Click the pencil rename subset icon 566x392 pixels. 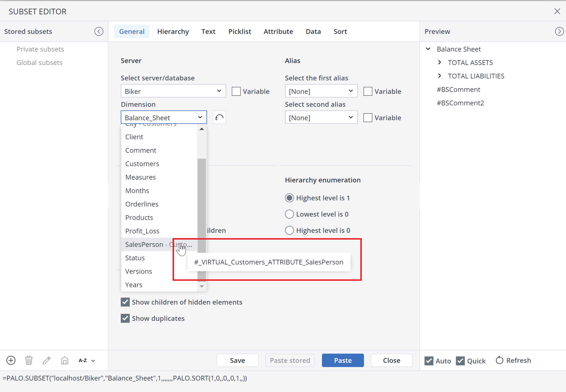tap(47, 360)
